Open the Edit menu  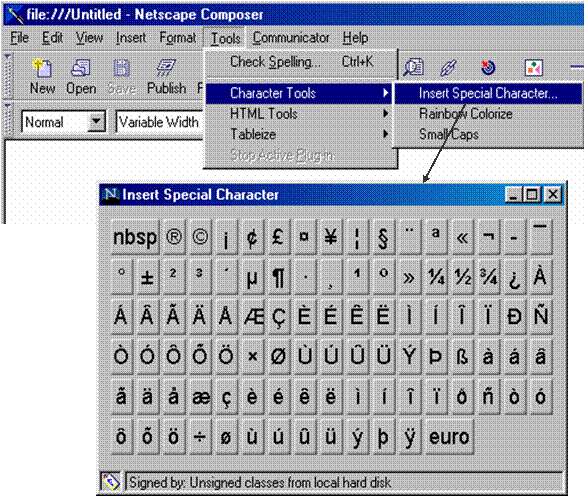pos(52,38)
